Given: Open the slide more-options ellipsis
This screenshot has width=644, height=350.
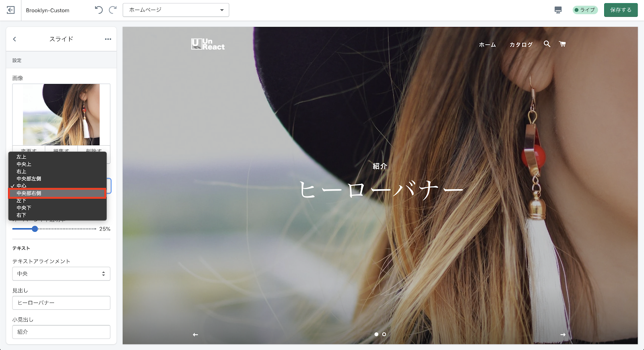Looking at the screenshot, I should 108,39.
